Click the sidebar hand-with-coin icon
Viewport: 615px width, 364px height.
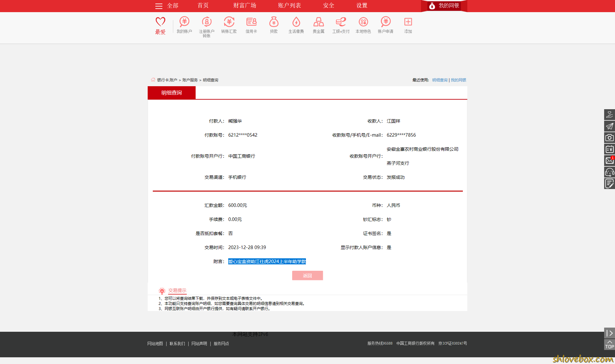(x=609, y=115)
